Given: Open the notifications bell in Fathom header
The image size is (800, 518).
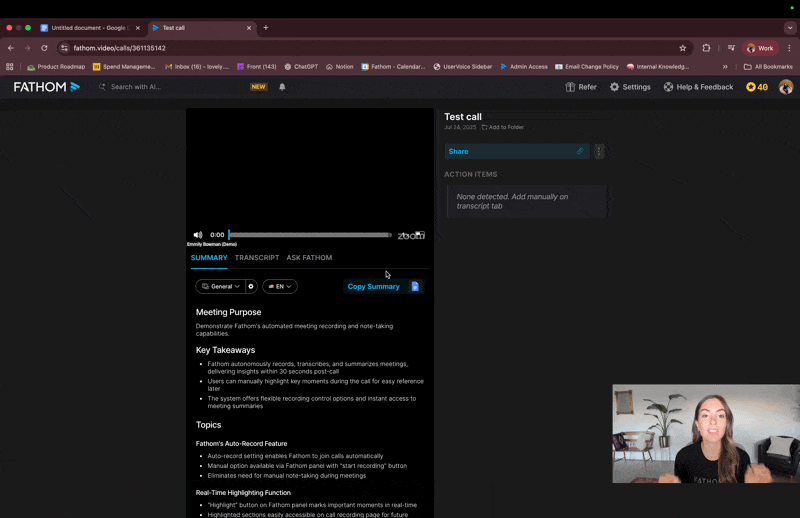Looking at the screenshot, I should pyautogui.click(x=282, y=87).
